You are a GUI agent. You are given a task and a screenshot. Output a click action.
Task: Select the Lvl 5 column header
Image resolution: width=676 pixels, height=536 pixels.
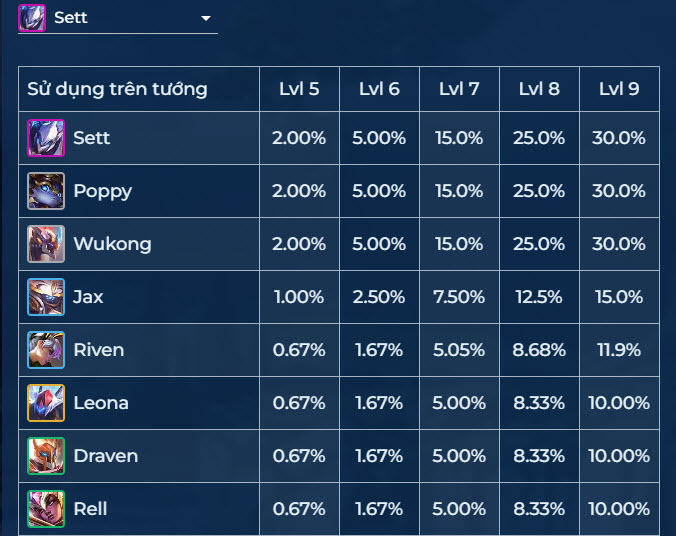tap(299, 89)
